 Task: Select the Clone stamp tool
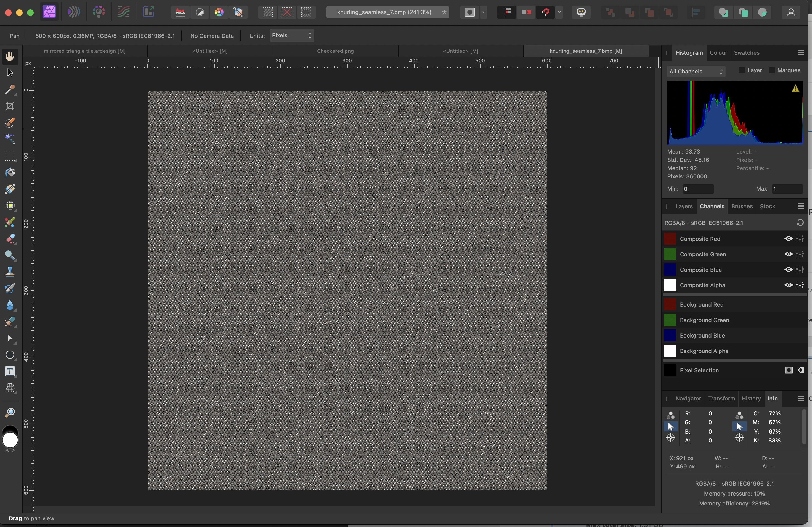(x=10, y=272)
